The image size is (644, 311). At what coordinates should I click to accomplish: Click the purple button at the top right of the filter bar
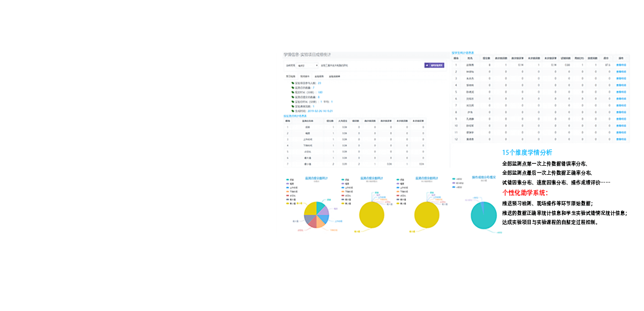coord(434,65)
